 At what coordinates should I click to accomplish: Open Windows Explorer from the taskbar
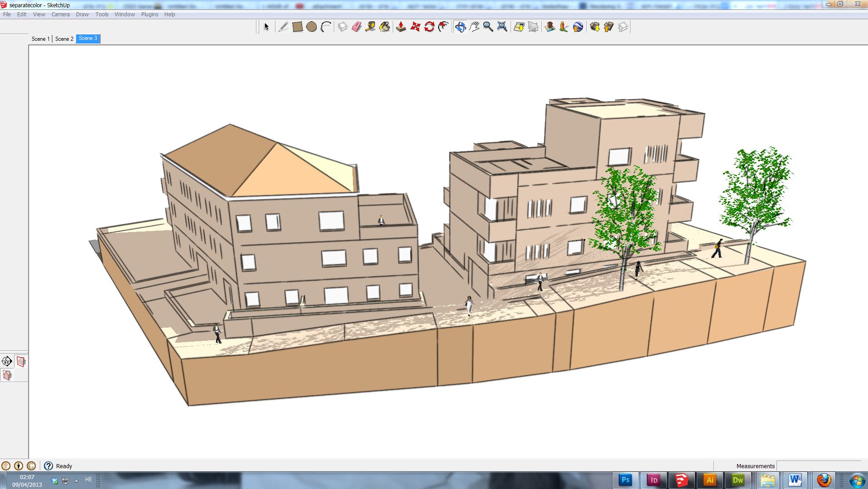pyautogui.click(x=767, y=480)
